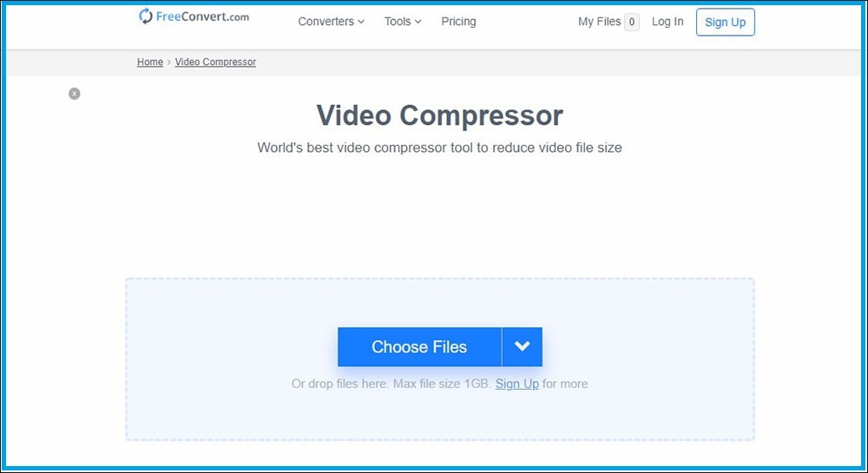This screenshot has height=473, width=868.
Task: Click the FreeConvert circular arrows logo icon
Action: coord(145,16)
